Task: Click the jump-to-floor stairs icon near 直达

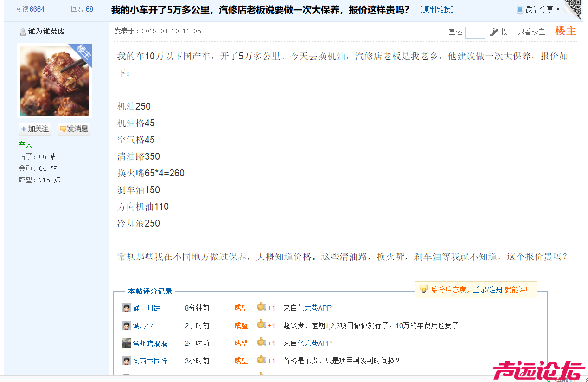Action: coord(494,32)
